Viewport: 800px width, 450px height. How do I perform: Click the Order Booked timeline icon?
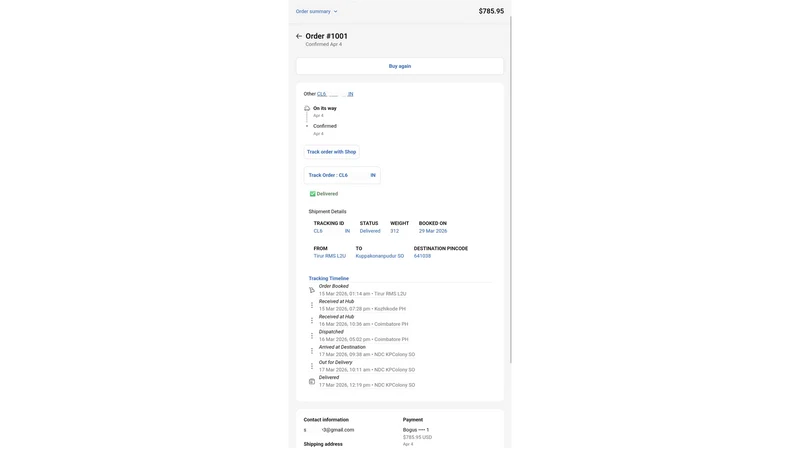point(312,290)
